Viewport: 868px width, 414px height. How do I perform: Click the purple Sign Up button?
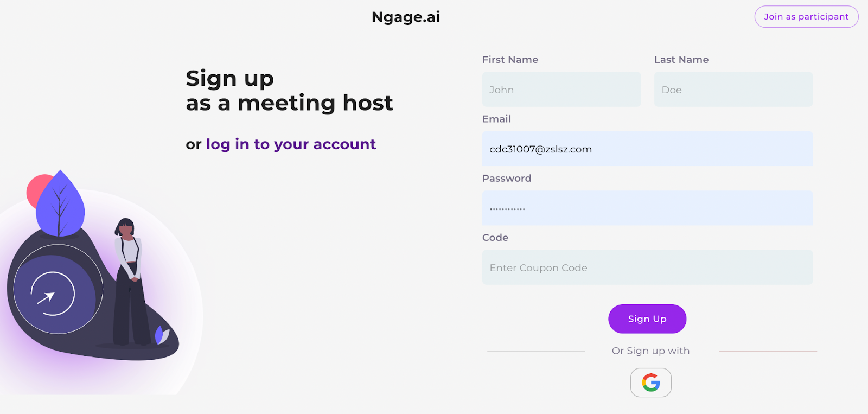point(647,319)
